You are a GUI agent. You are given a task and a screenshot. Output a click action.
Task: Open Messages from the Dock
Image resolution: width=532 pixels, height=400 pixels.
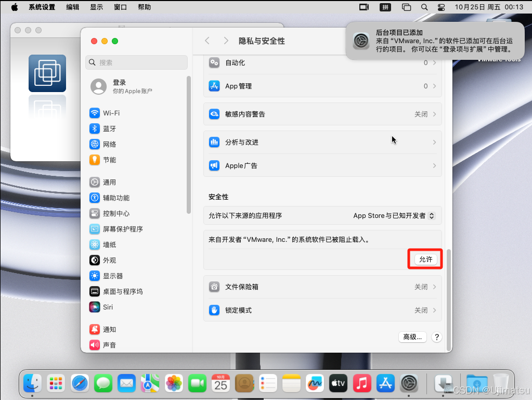pyautogui.click(x=103, y=383)
